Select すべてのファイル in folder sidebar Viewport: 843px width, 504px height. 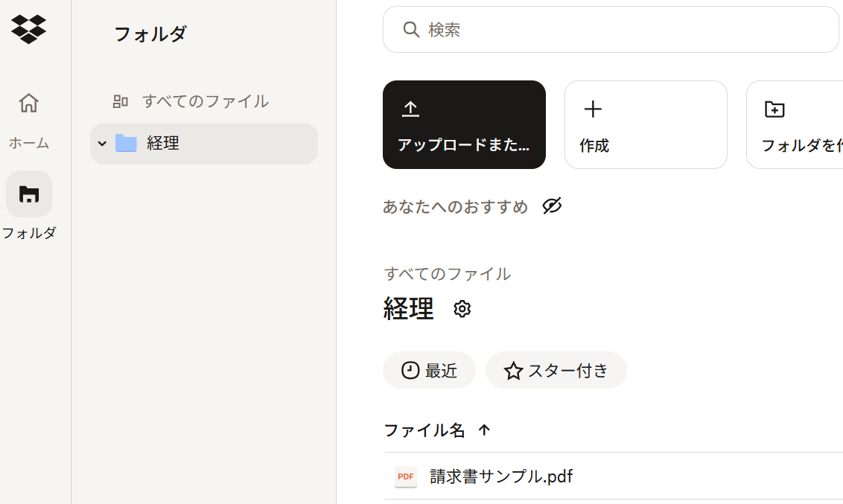(205, 101)
